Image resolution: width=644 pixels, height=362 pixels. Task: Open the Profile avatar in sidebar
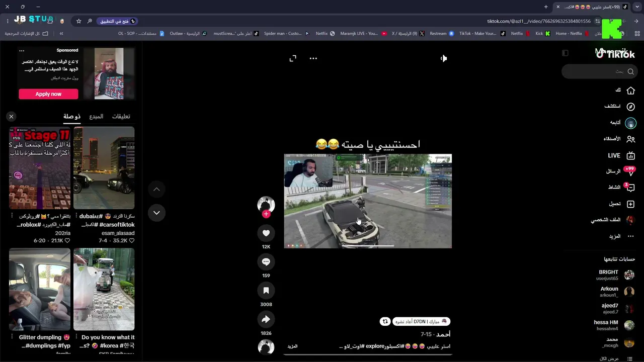click(x=630, y=220)
